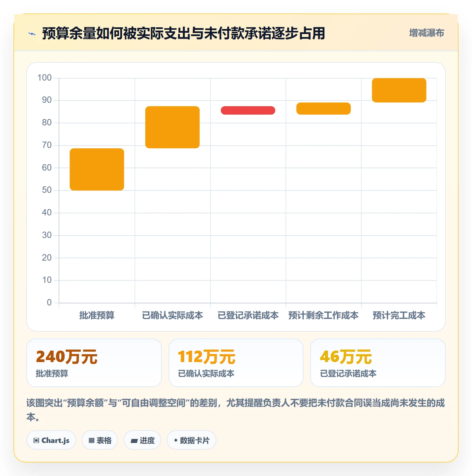Click the red 已登记承诺成本 bar
Screen dimensions: 472x476
248,110
